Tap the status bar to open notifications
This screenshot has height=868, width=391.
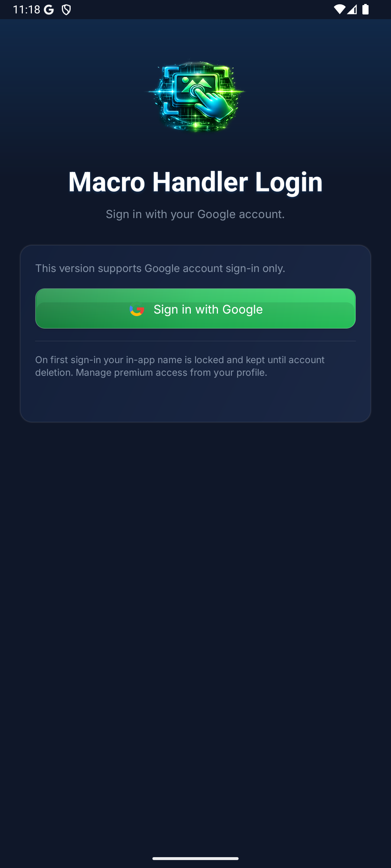coord(195,9)
